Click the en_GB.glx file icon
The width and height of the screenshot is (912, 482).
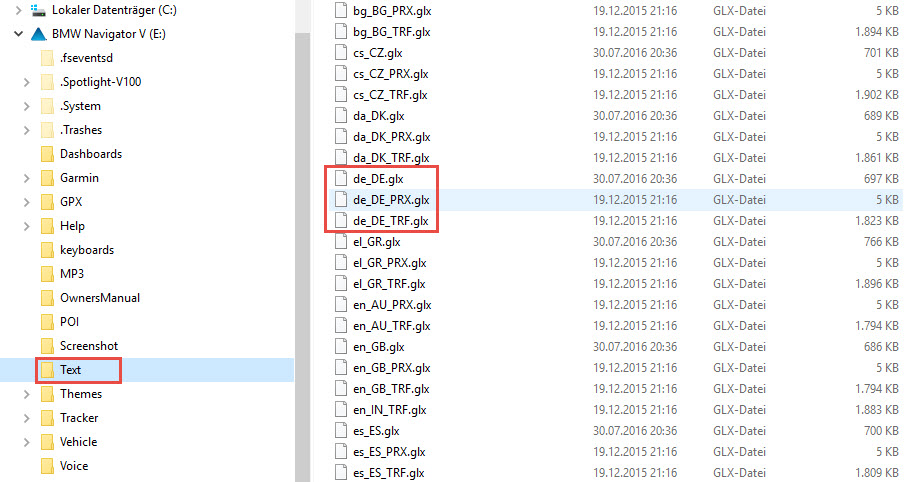tap(341, 347)
